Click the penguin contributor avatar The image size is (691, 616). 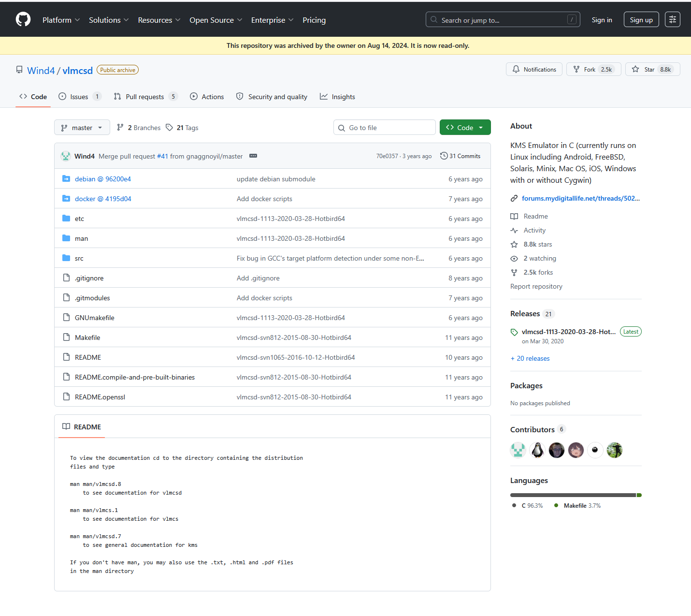[537, 450]
